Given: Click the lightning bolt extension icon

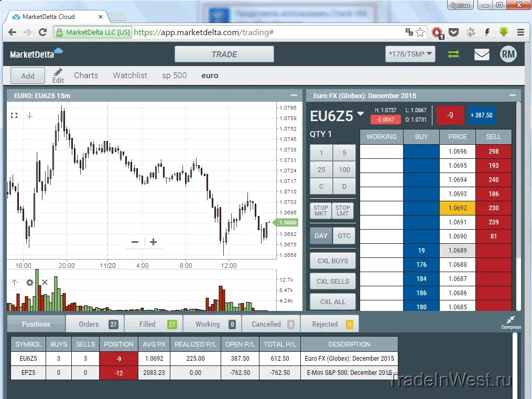Looking at the screenshot, I should [487, 32].
